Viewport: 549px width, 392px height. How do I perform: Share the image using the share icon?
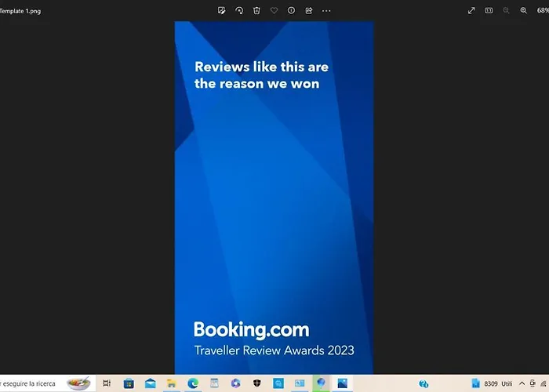tap(309, 10)
